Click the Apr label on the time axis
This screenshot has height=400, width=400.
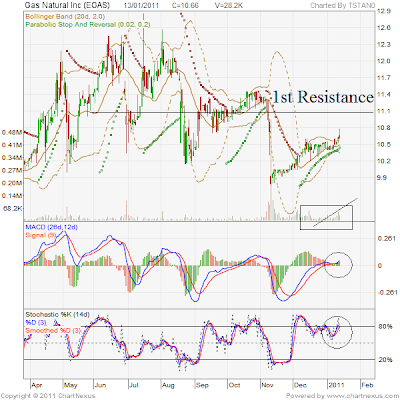coord(37,385)
